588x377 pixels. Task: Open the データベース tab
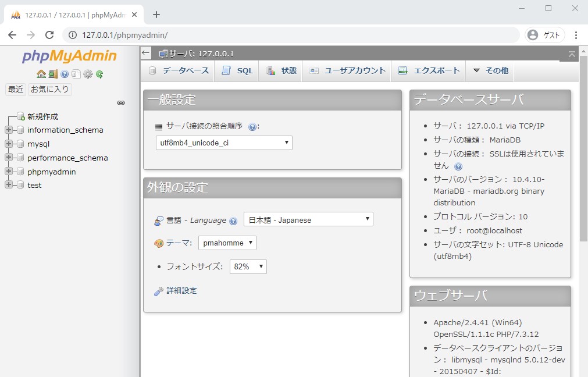pos(179,70)
